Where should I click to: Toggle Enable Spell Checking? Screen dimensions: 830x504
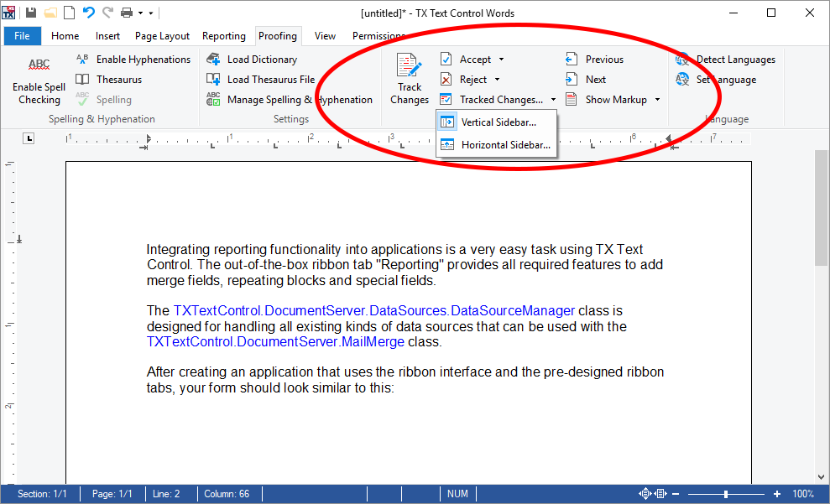pos(39,81)
